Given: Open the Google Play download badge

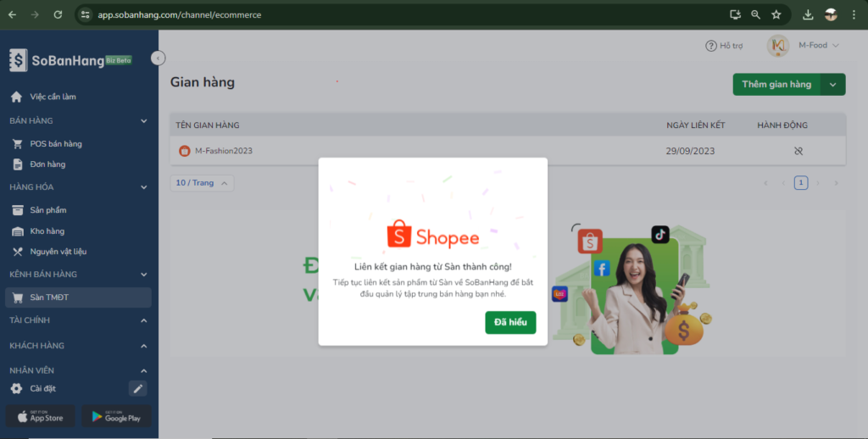Looking at the screenshot, I should point(117,416).
